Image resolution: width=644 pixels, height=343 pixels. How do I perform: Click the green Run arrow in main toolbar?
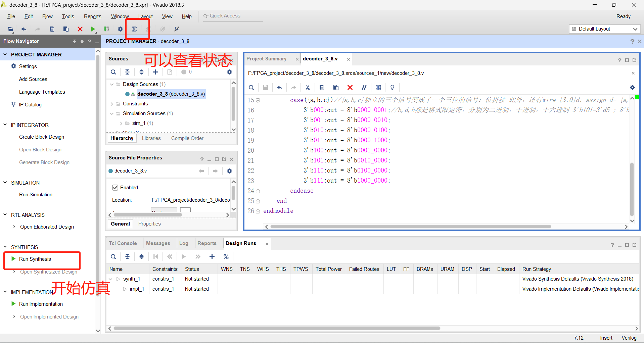(x=93, y=29)
